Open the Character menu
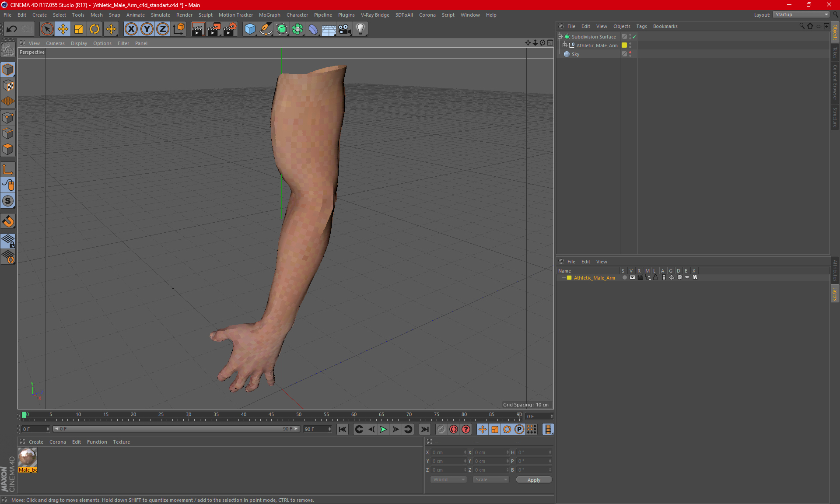The width and height of the screenshot is (840, 504). (x=297, y=15)
